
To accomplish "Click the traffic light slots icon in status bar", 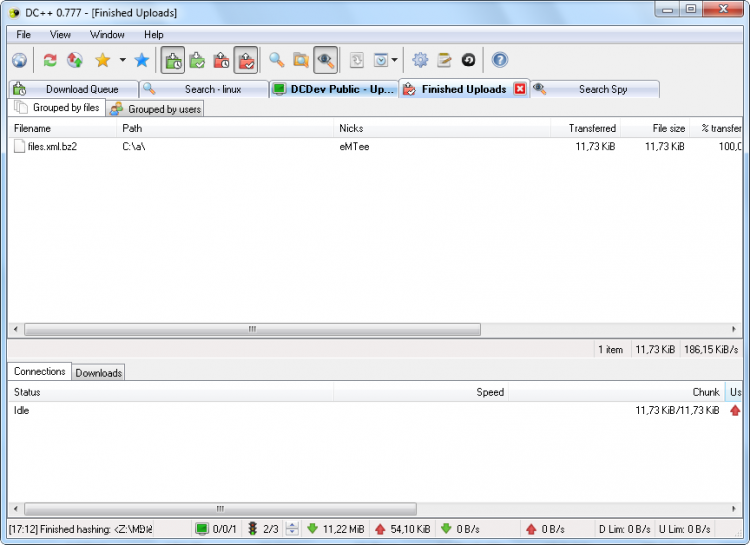I will click(253, 529).
